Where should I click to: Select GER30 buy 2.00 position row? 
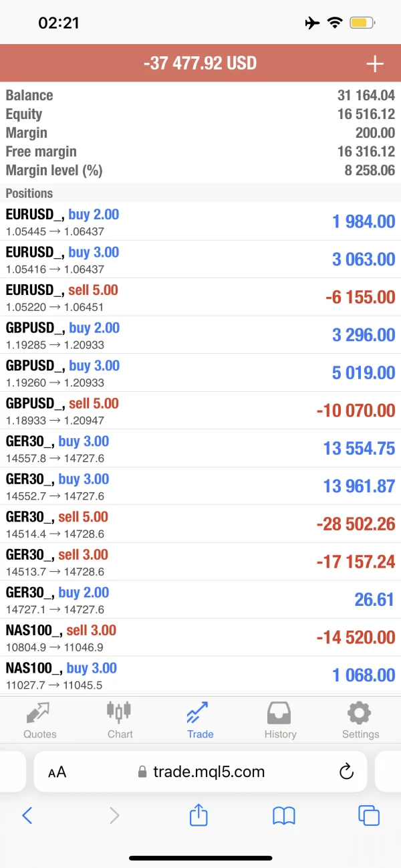[200, 600]
